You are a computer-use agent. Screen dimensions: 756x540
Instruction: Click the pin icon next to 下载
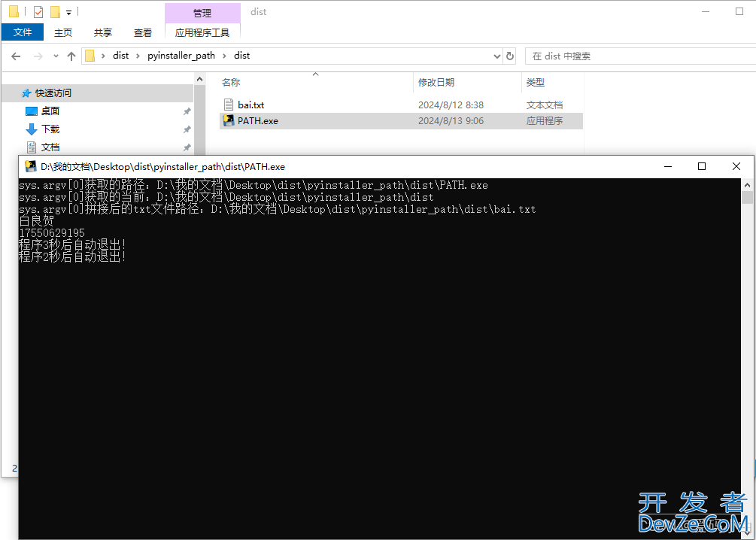pos(187,129)
